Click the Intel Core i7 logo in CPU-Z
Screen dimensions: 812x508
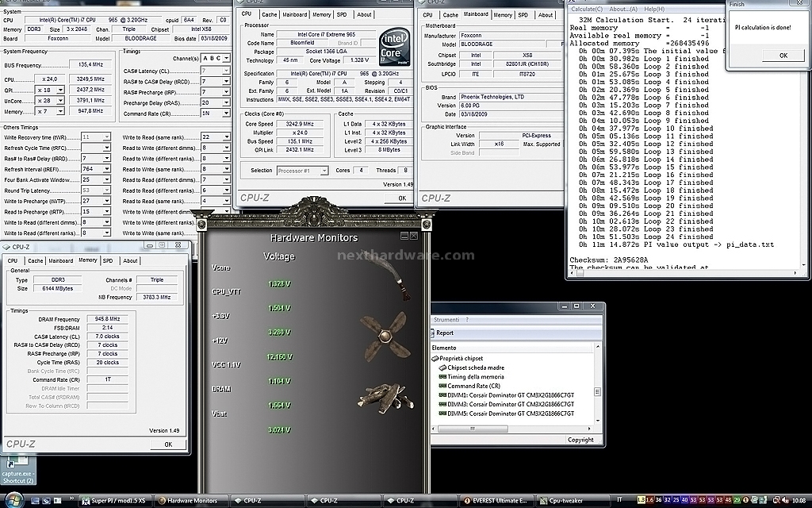[x=395, y=47]
